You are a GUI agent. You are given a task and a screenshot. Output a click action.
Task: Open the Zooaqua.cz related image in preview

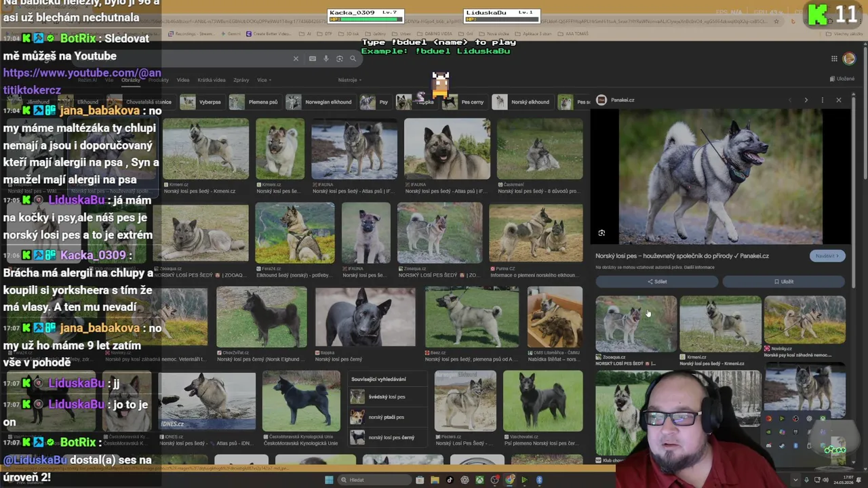click(x=636, y=324)
